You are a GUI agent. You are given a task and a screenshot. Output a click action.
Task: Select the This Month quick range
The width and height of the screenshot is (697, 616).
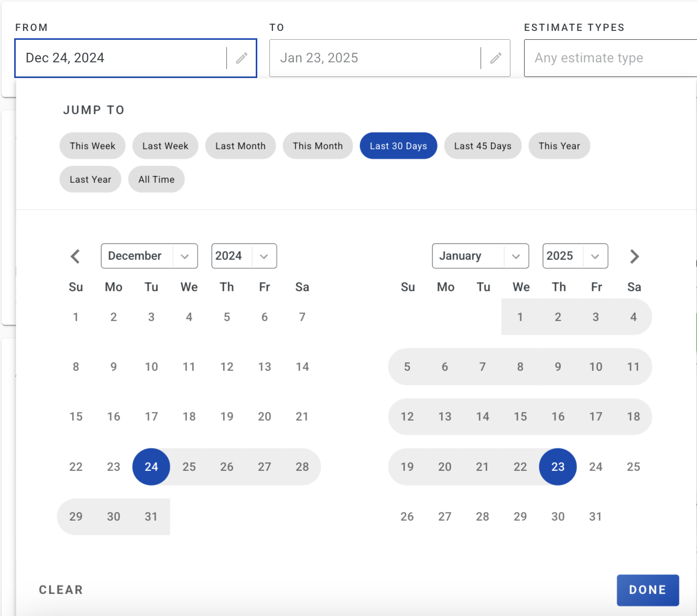(318, 146)
